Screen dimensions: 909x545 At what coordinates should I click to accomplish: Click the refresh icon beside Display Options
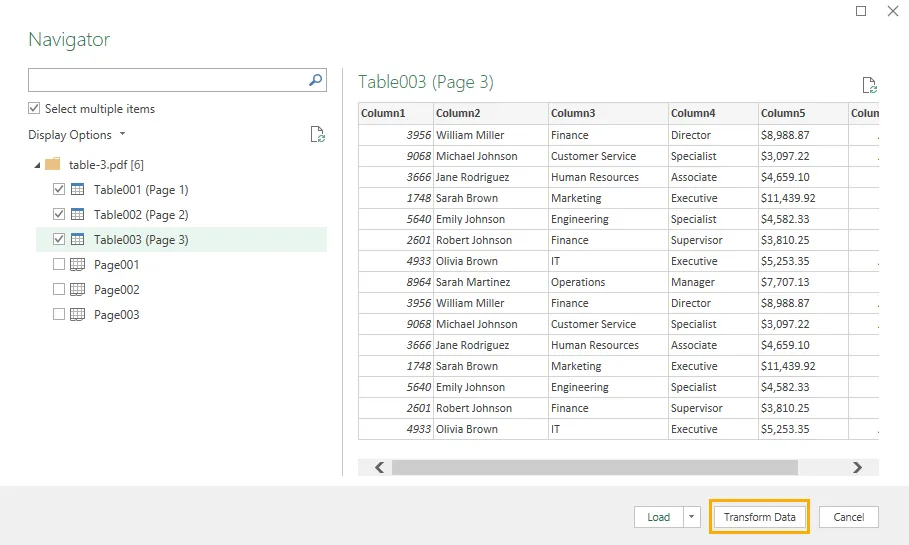coord(317,135)
